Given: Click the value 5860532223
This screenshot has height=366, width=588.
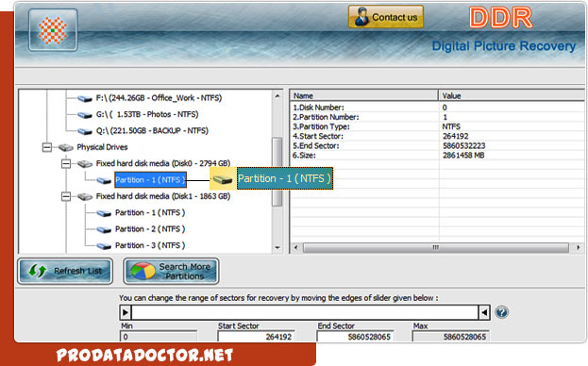Looking at the screenshot, I should [463, 145].
